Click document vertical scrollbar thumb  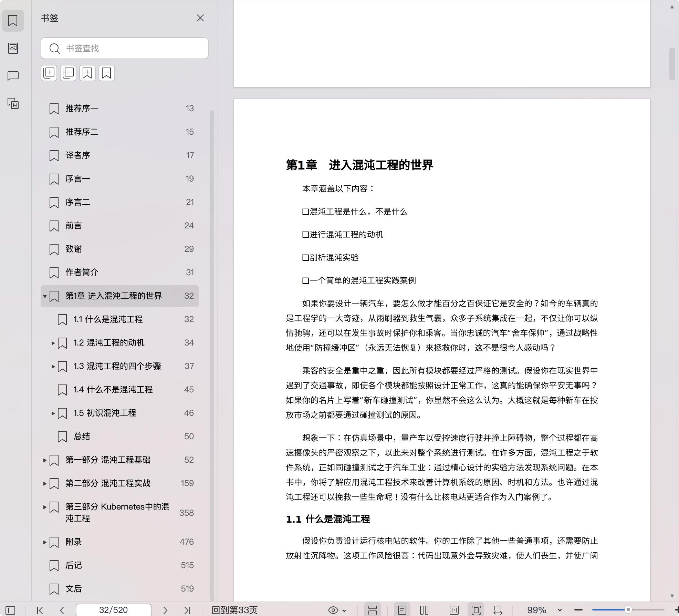pos(672,64)
